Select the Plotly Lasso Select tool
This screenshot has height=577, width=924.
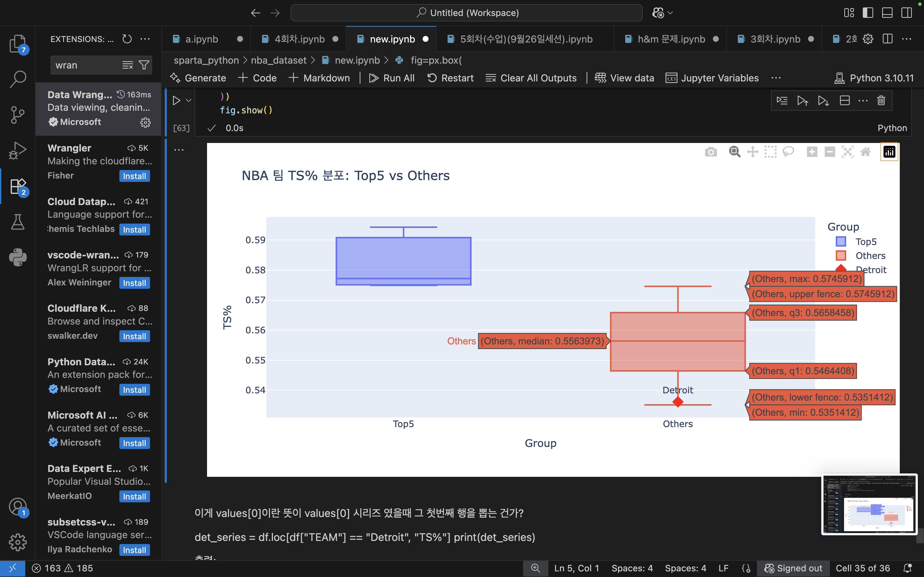click(x=788, y=152)
